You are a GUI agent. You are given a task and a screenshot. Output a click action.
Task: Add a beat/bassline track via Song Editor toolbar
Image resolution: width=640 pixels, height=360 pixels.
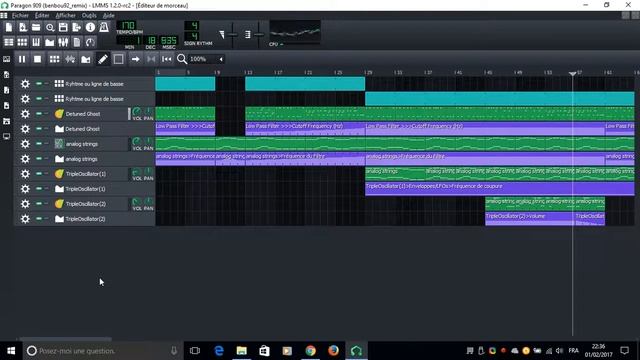coord(54,59)
